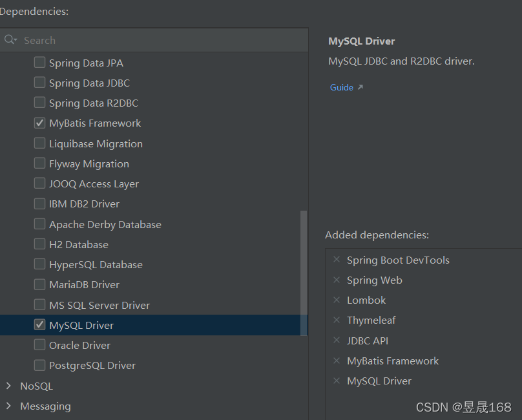Focus the dependencies Search field
Viewport: 522px width, 420px height.
pos(154,40)
